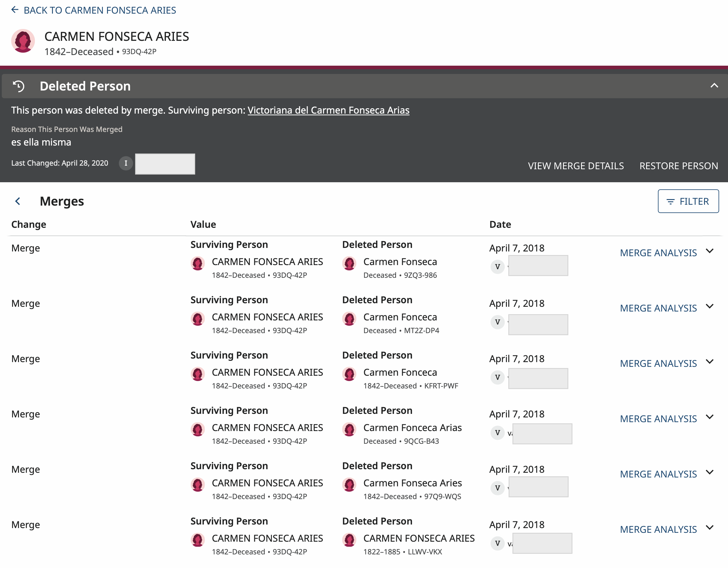Viewport: 728px width, 568px height.
Task: Click the 'V' contributor badge in the MT2Z-DP4 row
Action: click(x=497, y=322)
